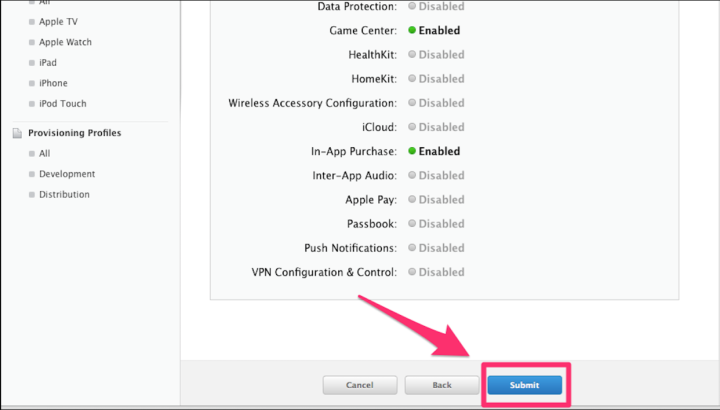Viewport: 720px width, 410px height.
Task: Click the Submit button
Action: point(524,385)
